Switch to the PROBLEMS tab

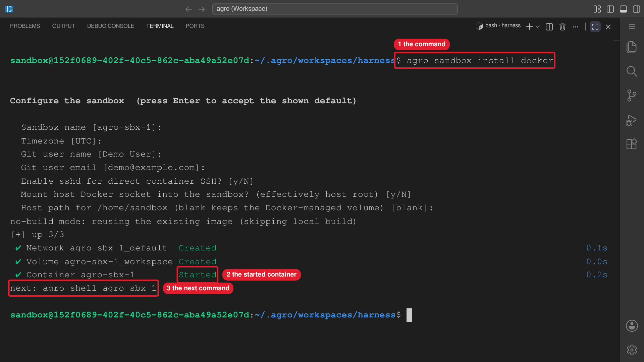pos(25,26)
